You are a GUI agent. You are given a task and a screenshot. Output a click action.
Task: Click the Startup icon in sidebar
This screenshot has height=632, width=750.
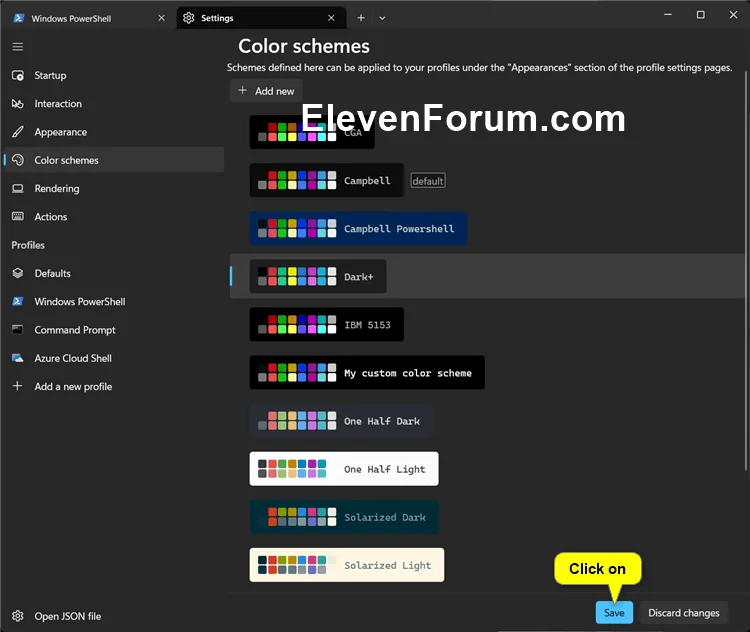click(x=18, y=76)
